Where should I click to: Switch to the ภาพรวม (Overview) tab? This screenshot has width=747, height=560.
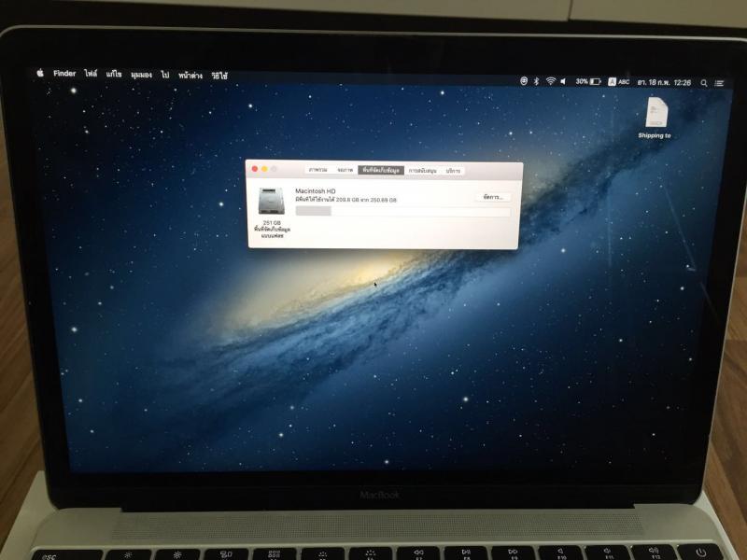click(317, 170)
